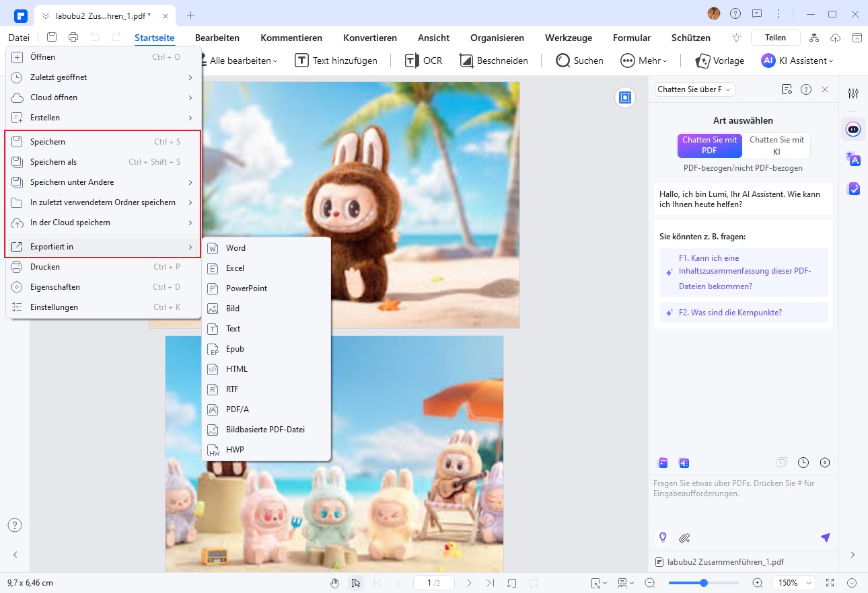Click the save disk icon in top toolbar

coord(52,38)
